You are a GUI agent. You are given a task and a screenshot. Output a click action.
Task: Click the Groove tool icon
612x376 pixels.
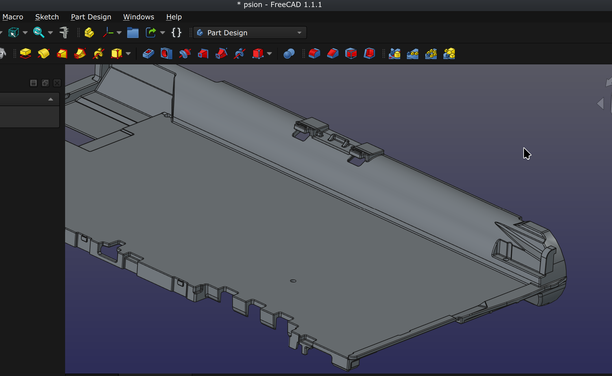pos(185,53)
